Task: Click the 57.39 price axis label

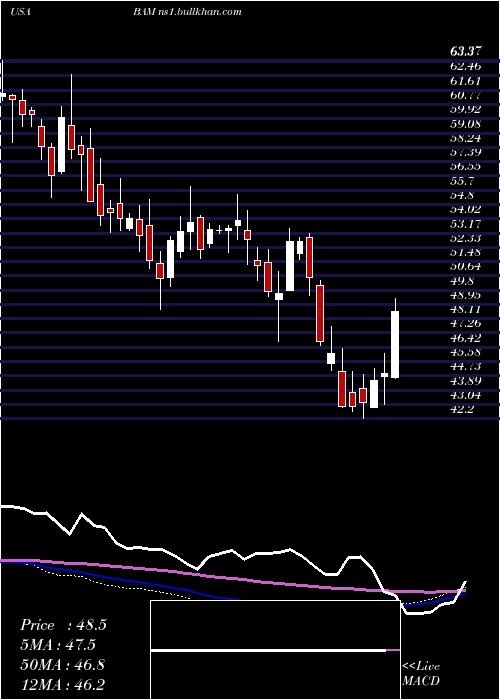Action: click(x=465, y=152)
